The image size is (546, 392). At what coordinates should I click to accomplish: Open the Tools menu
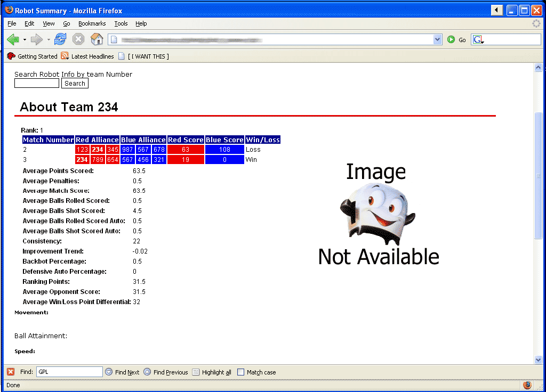[121, 23]
